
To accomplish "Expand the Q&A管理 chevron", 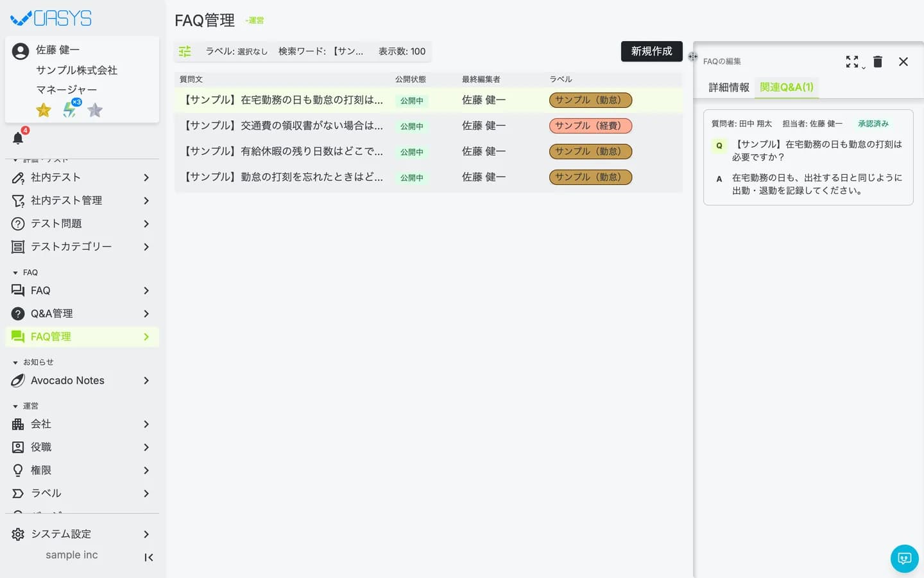I will (146, 313).
